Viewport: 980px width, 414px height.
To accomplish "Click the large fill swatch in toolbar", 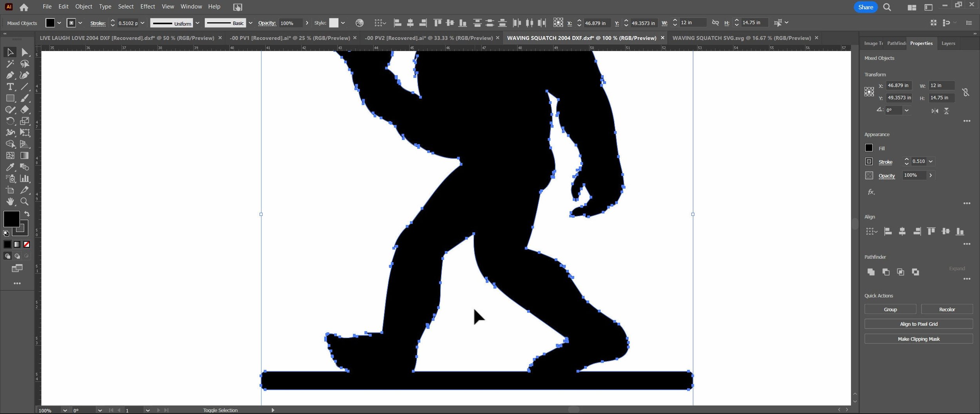I will point(11,219).
